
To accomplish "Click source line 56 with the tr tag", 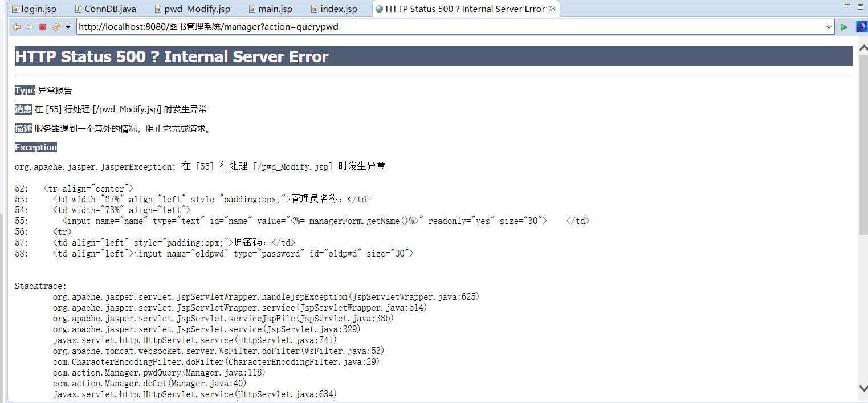I will click(43, 231).
